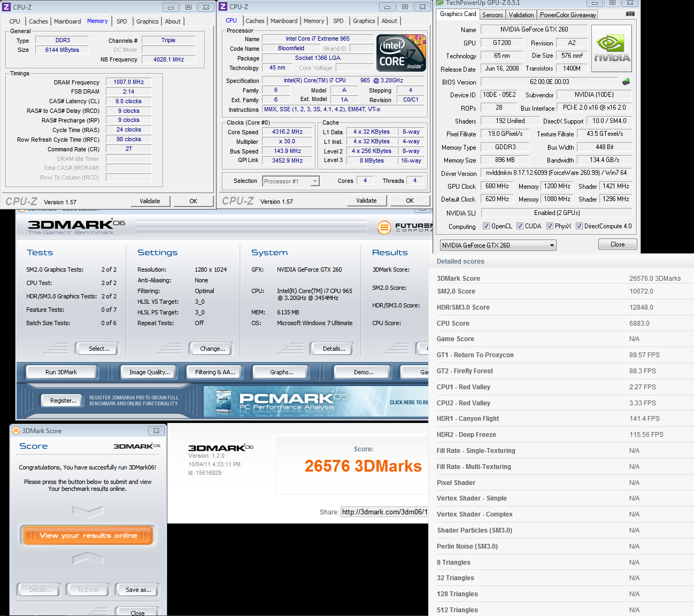Toggle the OpenCL checkbox
This screenshot has width=694, height=616.
point(486,226)
